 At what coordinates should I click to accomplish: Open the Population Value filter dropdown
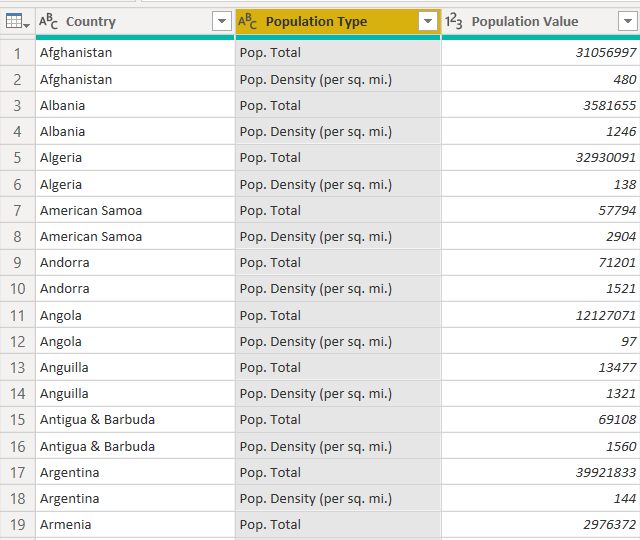628,21
